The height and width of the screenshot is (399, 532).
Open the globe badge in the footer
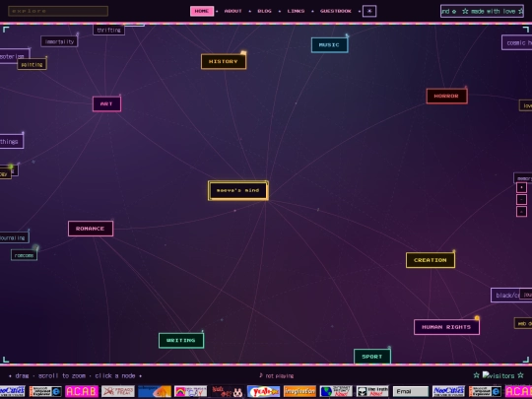[336, 391]
